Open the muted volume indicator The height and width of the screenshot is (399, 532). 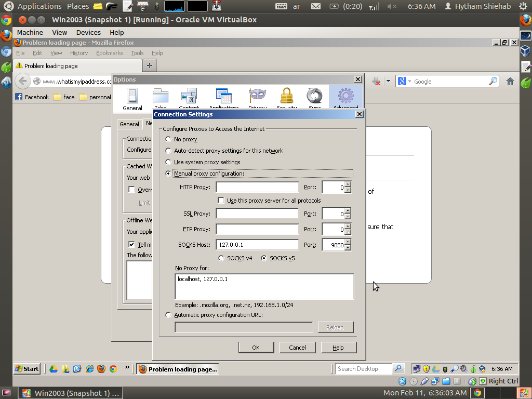click(x=392, y=6)
